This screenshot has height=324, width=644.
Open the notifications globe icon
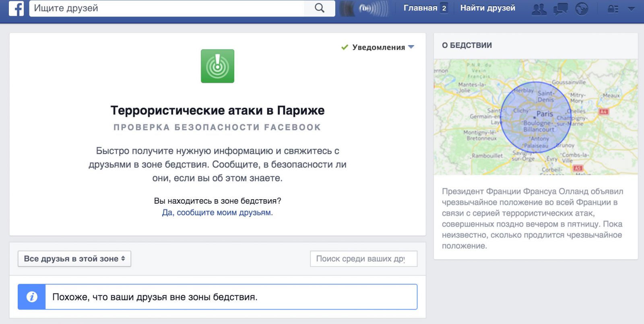click(x=582, y=9)
